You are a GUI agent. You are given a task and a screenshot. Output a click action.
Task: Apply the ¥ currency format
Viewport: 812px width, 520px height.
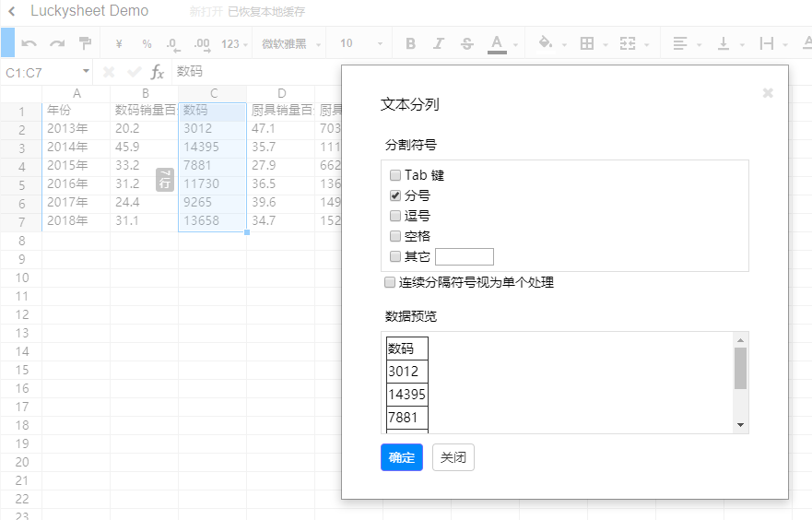point(119,43)
